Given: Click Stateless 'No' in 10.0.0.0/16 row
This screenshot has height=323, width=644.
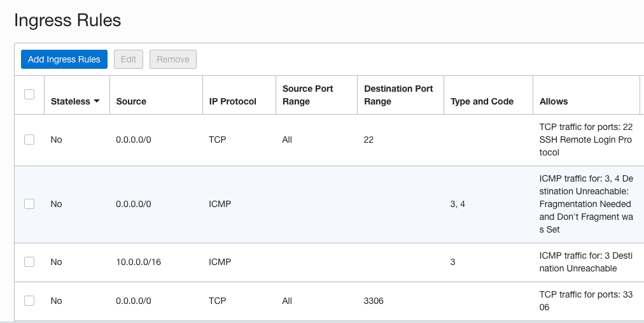Looking at the screenshot, I should (x=56, y=262).
